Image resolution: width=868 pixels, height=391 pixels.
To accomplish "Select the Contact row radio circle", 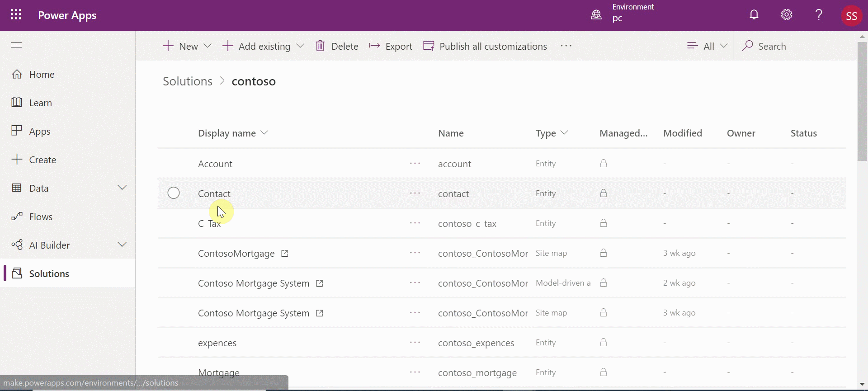I will [x=174, y=193].
